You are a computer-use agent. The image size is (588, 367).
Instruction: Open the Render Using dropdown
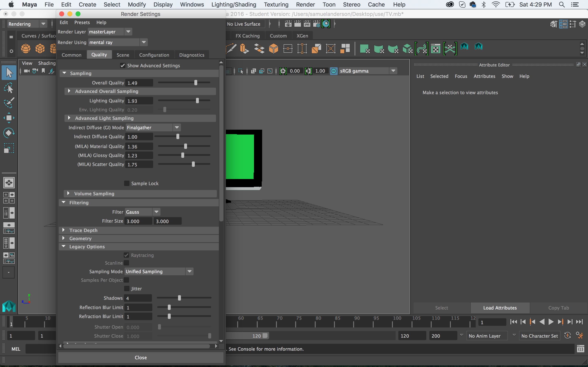[x=144, y=42]
